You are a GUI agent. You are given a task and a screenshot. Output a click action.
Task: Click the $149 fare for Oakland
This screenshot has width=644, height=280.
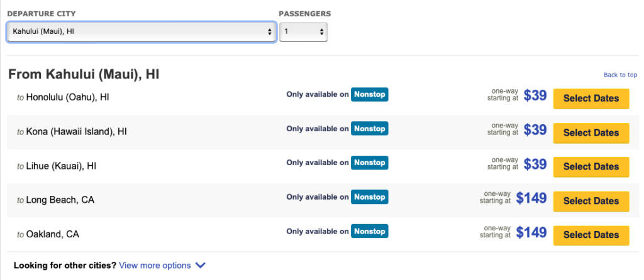coord(531,233)
